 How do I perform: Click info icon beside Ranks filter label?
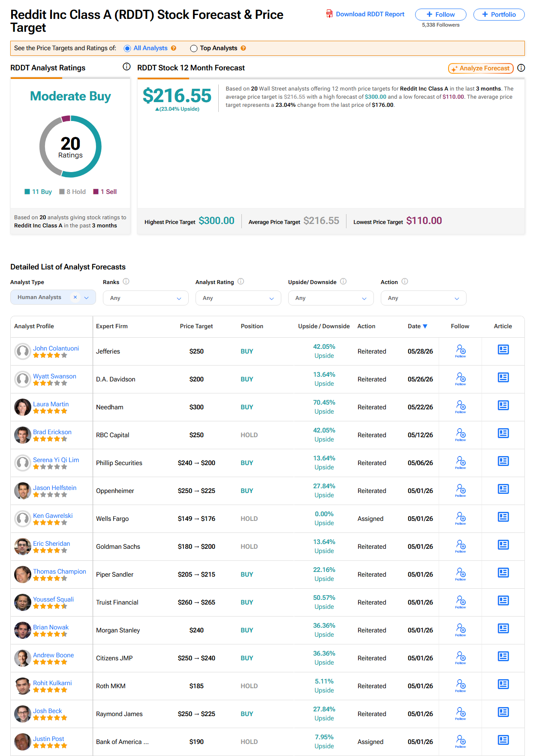pos(126,281)
